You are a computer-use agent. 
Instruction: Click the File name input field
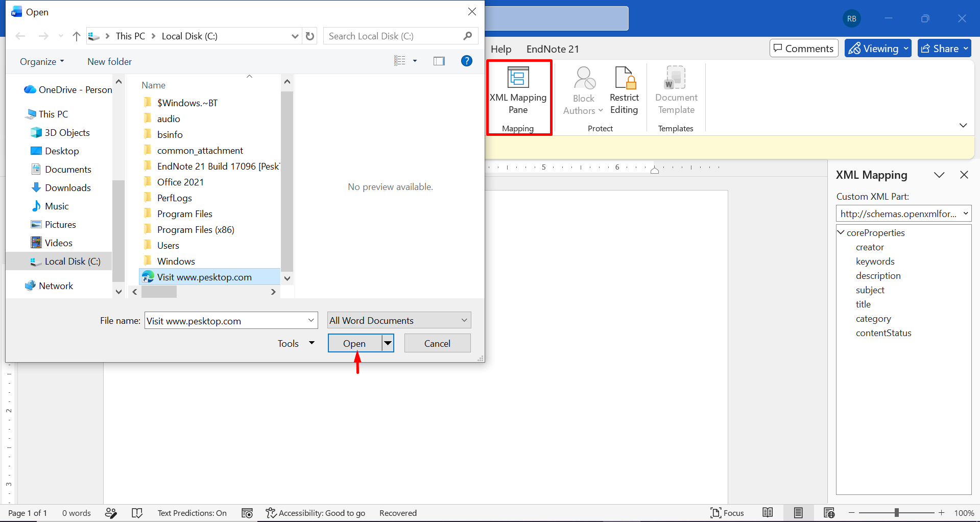225,320
